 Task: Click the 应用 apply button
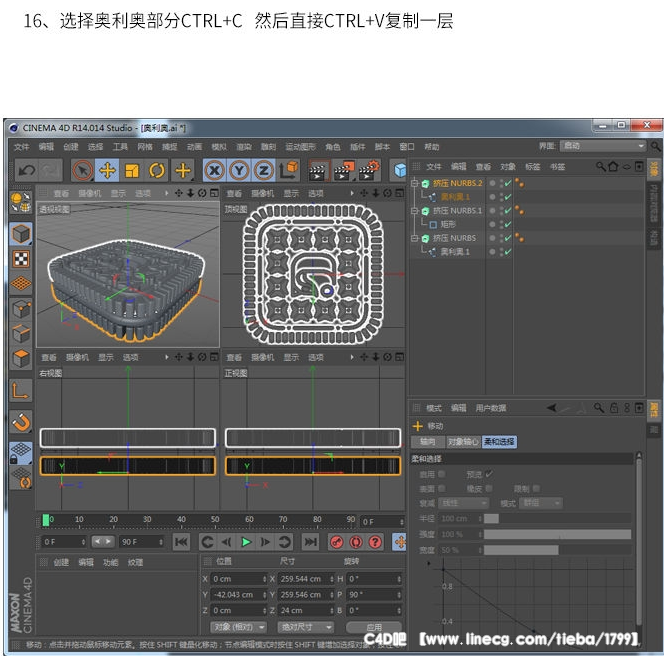(x=374, y=627)
